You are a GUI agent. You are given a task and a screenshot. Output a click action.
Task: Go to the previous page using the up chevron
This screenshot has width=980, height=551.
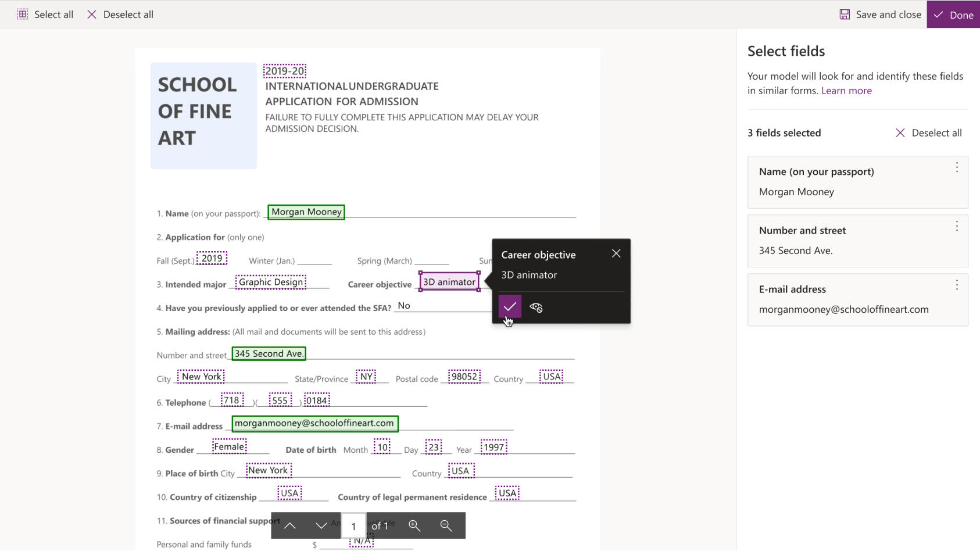(289, 525)
